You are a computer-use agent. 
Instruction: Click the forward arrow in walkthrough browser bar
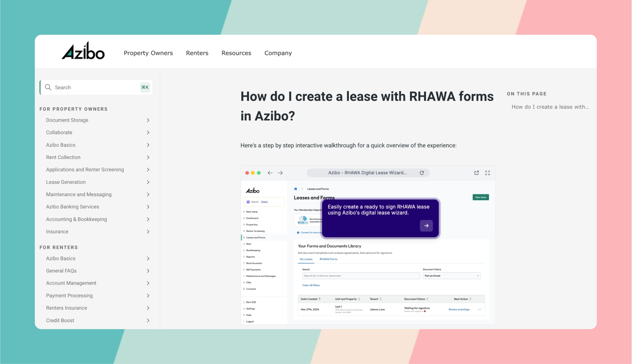click(280, 173)
